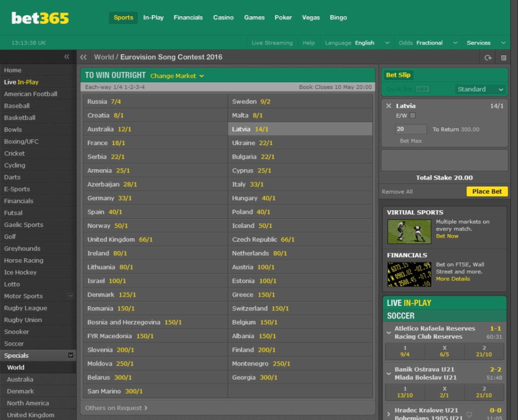Open the Poker tab
The width and height of the screenshot is (518, 420).
(283, 18)
